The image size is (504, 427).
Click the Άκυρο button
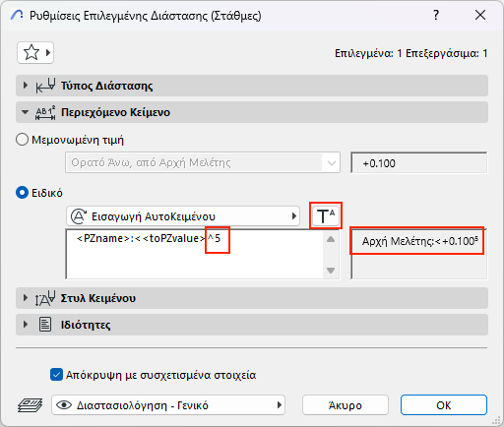pos(346,405)
